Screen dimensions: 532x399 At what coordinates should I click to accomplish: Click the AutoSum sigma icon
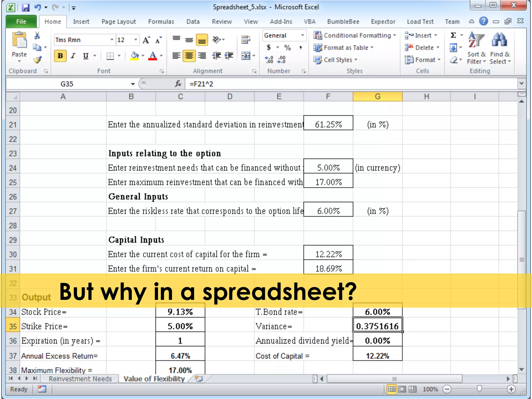[453, 35]
